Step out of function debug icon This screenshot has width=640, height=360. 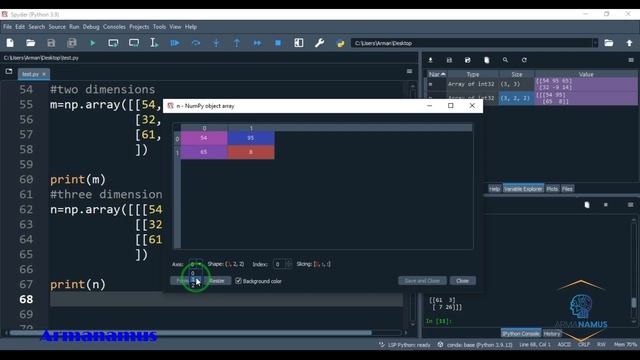coord(237,43)
